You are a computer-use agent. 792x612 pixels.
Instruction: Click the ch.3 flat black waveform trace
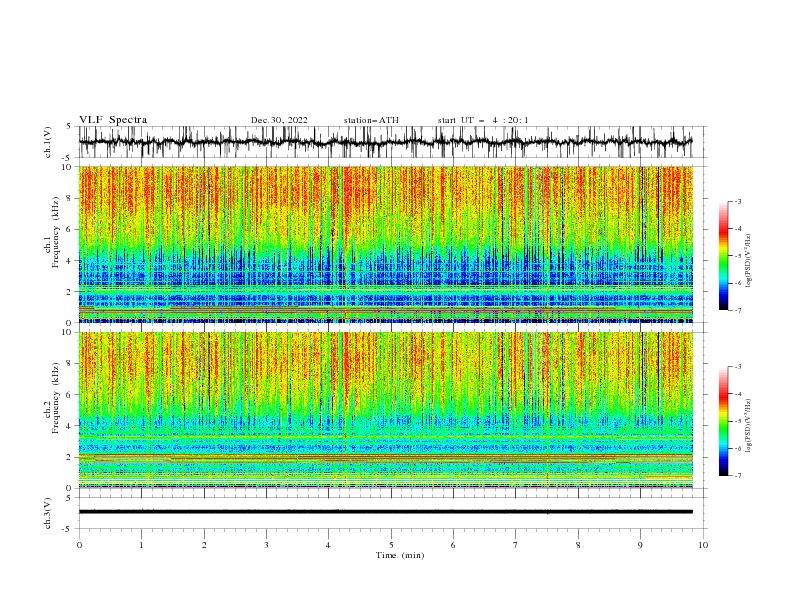[385, 512]
